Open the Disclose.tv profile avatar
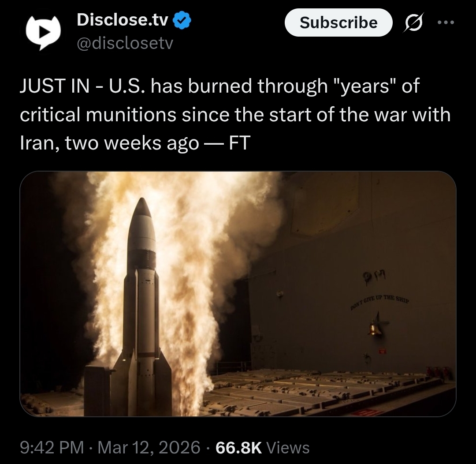 43,32
